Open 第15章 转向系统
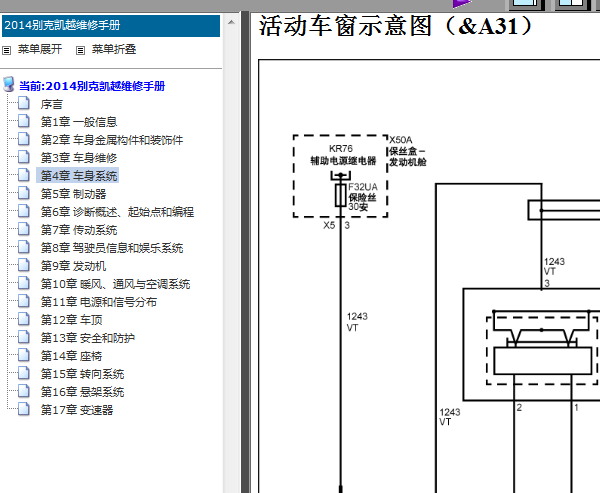The width and height of the screenshot is (600, 493). point(82,374)
